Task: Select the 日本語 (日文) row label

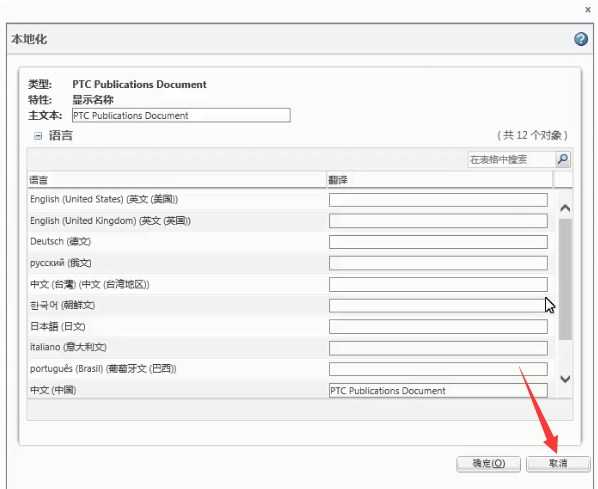Action: 58,326
